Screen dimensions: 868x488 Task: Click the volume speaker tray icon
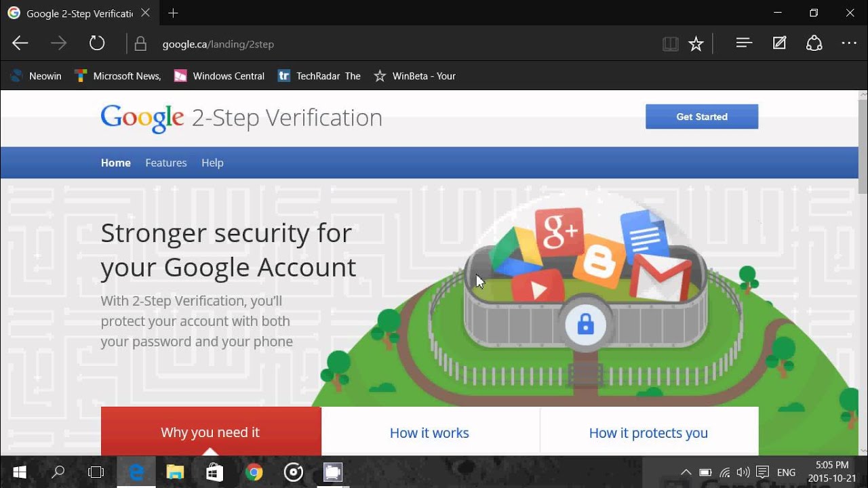pos(743,472)
